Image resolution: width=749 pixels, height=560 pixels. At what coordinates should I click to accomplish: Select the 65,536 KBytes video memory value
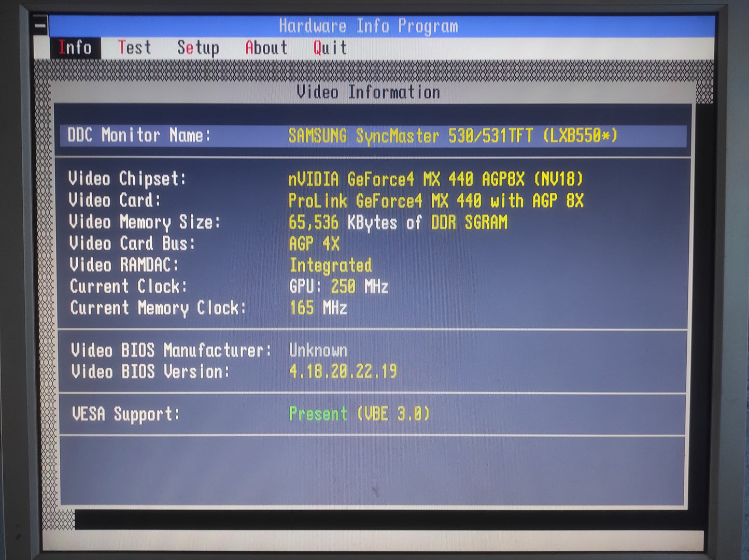[x=398, y=222]
